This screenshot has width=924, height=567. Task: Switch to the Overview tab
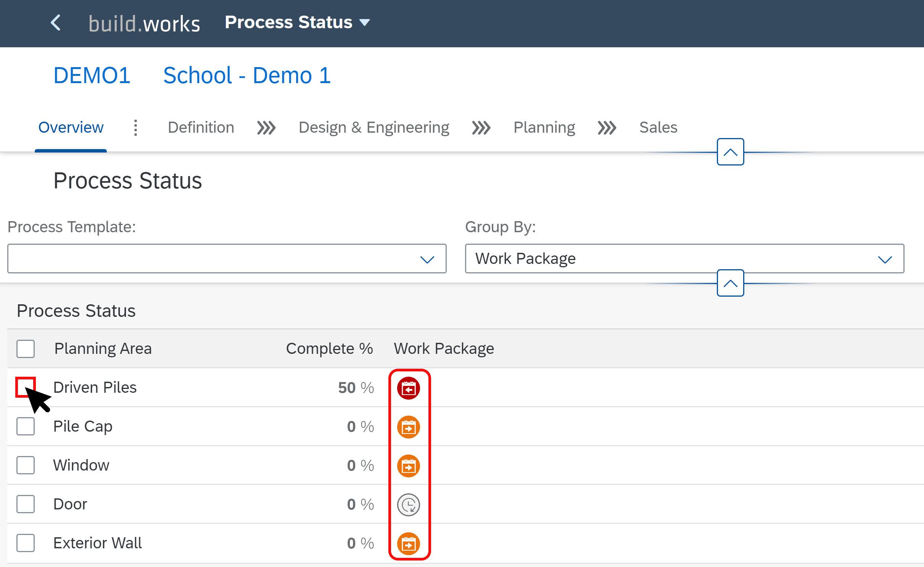click(x=71, y=127)
